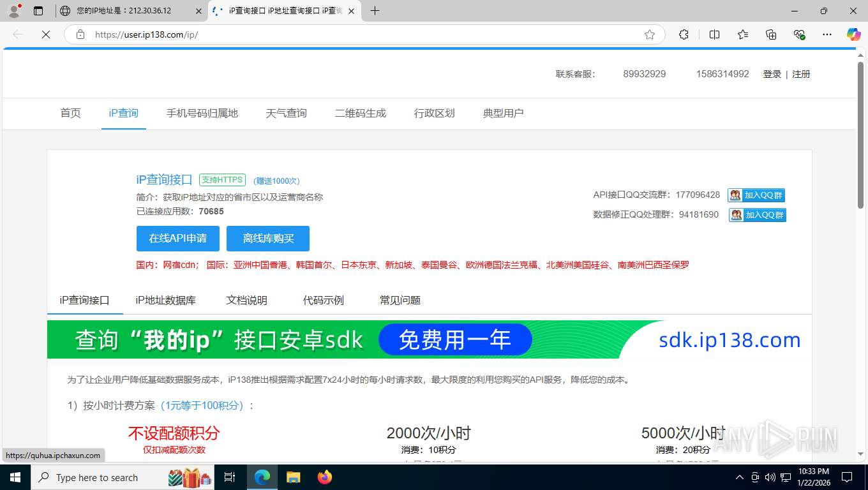Click the 注册 register link
Image resolution: width=868 pixels, height=490 pixels.
coord(801,74)
